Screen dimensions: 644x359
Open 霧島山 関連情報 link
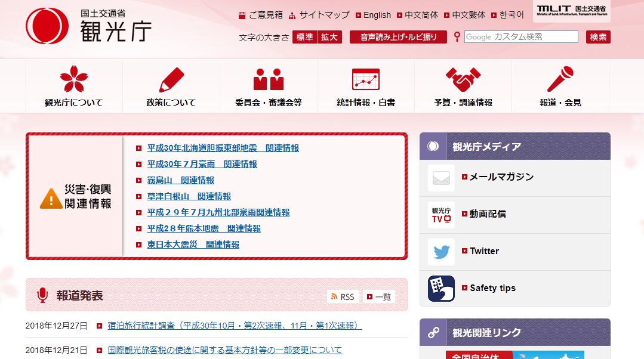(x=181, y=180)
